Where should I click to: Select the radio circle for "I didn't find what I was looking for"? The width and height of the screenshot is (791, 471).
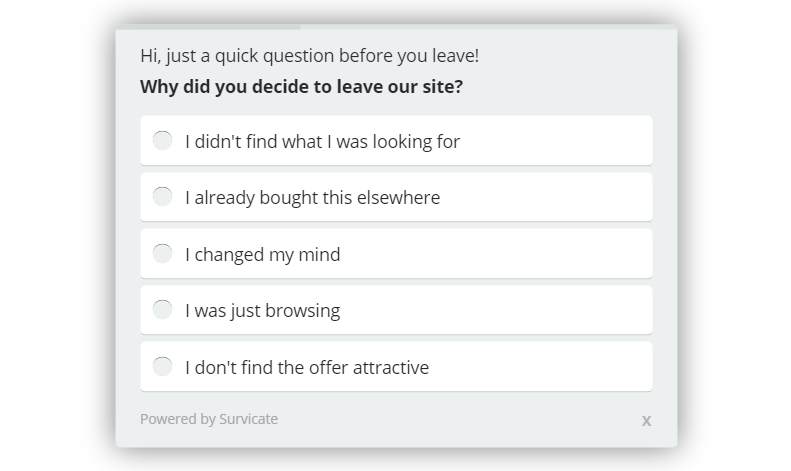click(162, 141)
